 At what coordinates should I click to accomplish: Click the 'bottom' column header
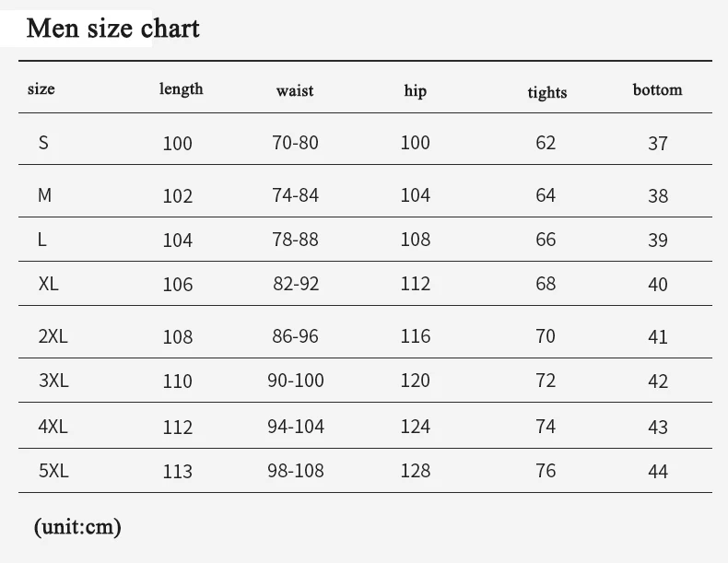[x=657, y=89]
